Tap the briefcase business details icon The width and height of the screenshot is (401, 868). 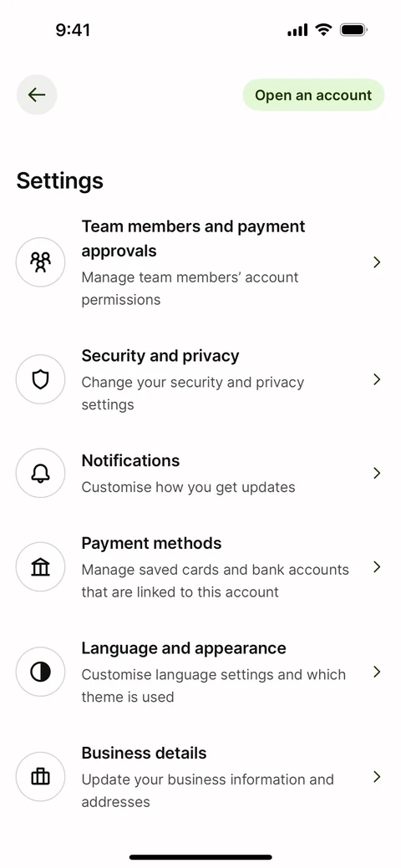click(x=40, y=777)
